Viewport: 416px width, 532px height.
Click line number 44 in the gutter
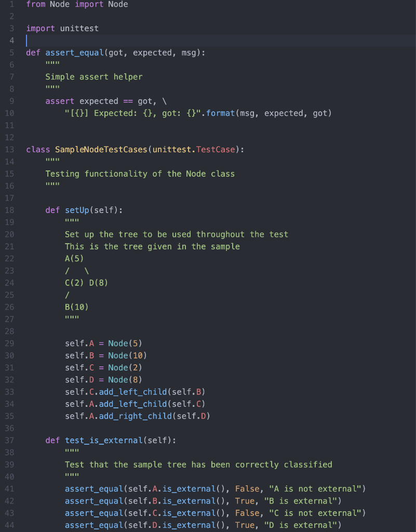tap(9, 525)
